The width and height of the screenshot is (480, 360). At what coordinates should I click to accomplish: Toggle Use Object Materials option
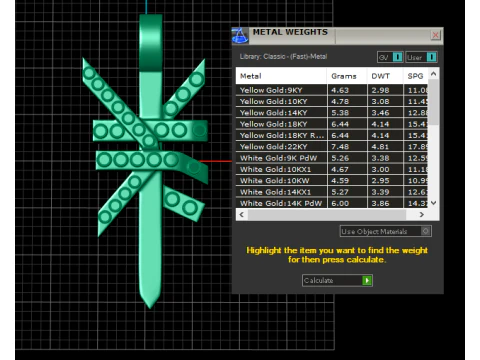pyautogui.click(x=386, y=231)
